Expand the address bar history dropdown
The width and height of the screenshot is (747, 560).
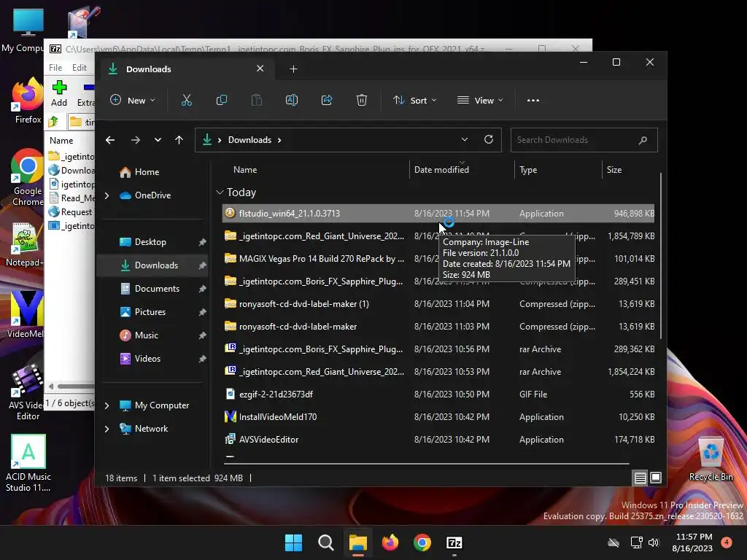[465, 139]
